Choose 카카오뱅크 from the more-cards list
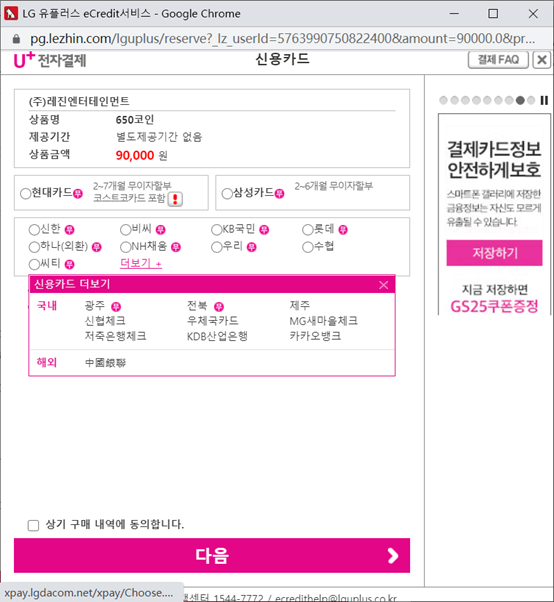This screenshot has height=602, width=554. [315, 336]
